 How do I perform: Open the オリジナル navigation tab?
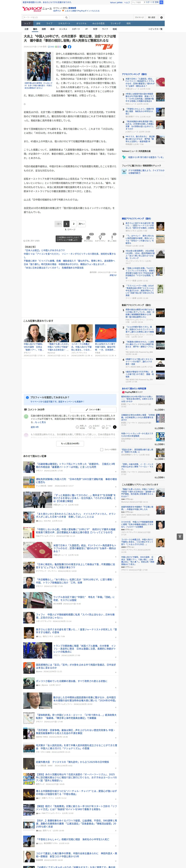(x=81, y=24)
